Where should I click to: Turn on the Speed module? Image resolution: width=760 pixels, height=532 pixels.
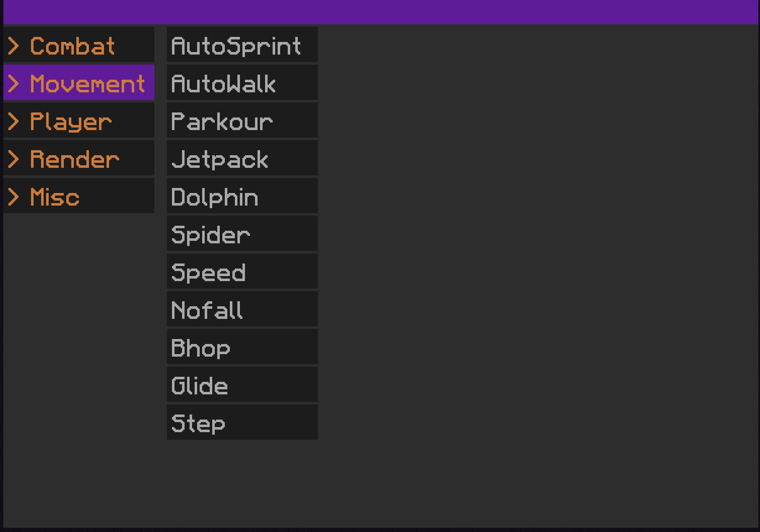coord(242,271)
